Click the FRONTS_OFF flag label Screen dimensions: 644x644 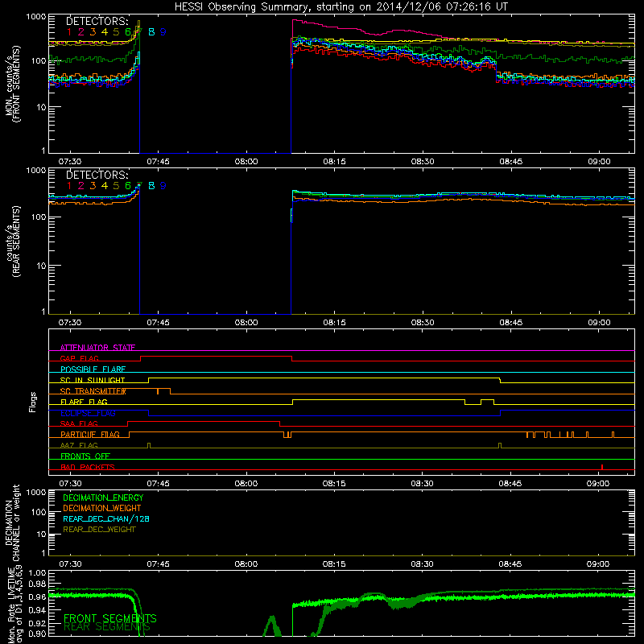[85, 456]
